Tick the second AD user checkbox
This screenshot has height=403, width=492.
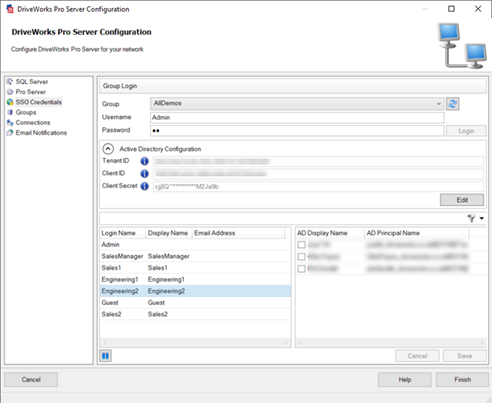pyautogui.click(x=301, y=257)
